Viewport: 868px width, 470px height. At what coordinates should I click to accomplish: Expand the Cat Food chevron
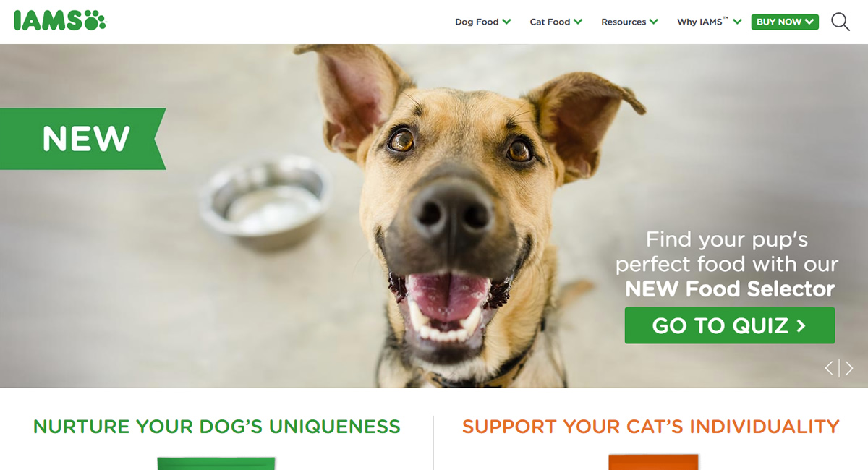[578, 22]
